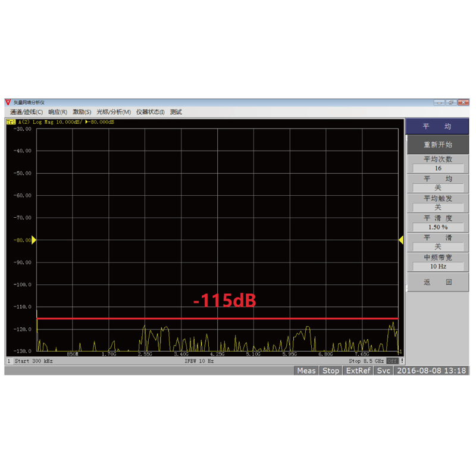Open the 仪器状态(I) menu
Viewport: 476px width, 476px height.
coord(150,112)
